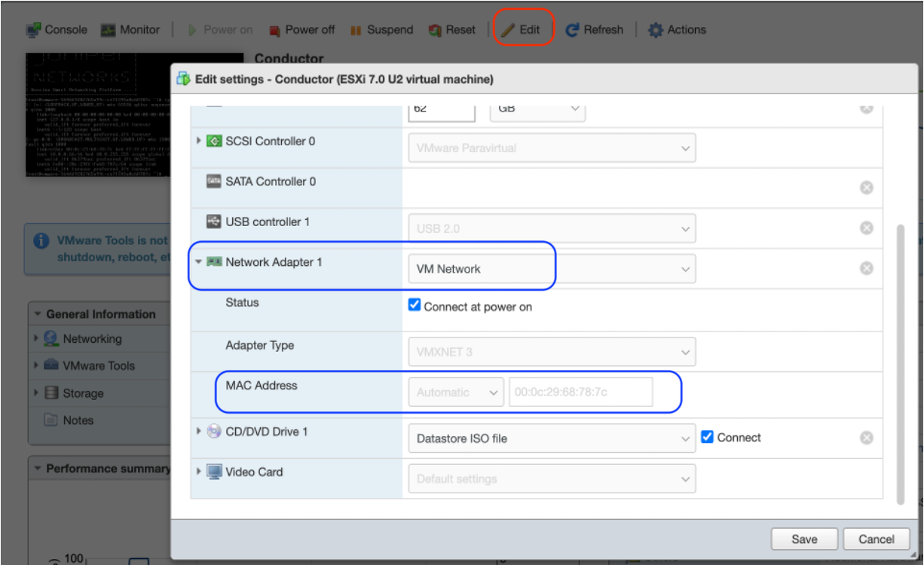The image size is (924, 565).
Task: Open the Monitor toolbar item
Action: click(x=130, y=30)
